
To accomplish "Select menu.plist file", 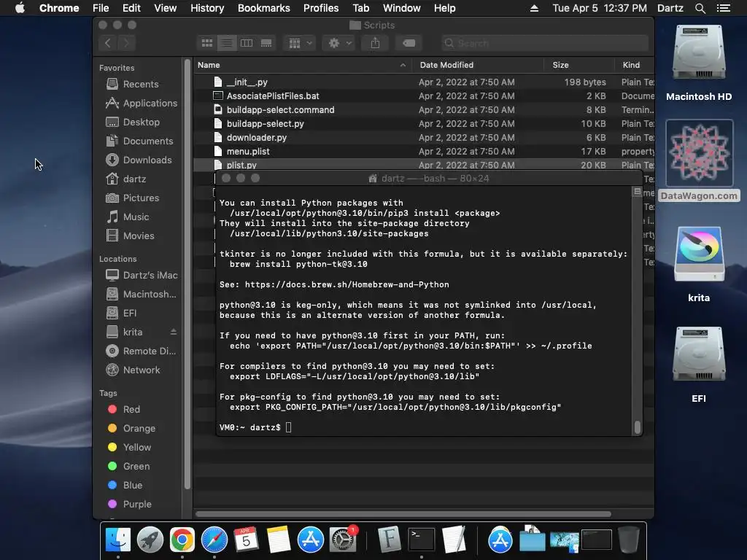I will pos(424,152).
